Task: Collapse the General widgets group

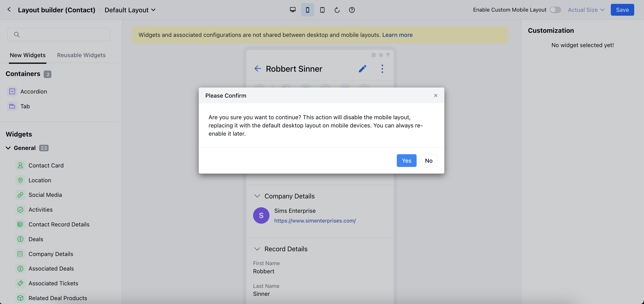Action: 8,148
